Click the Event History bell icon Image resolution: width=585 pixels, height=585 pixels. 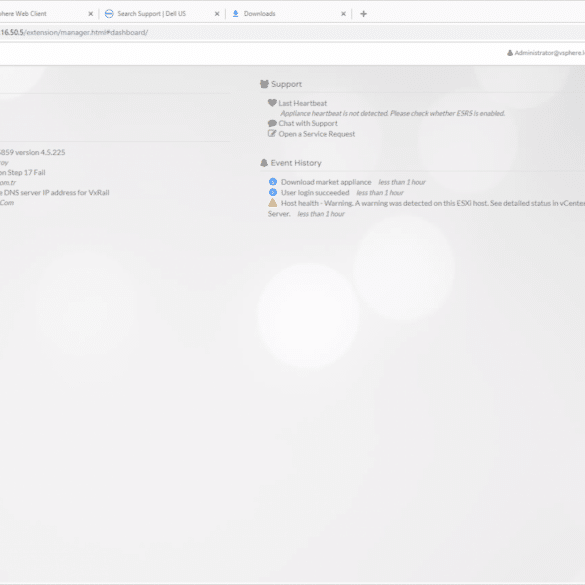coord(264,163)
